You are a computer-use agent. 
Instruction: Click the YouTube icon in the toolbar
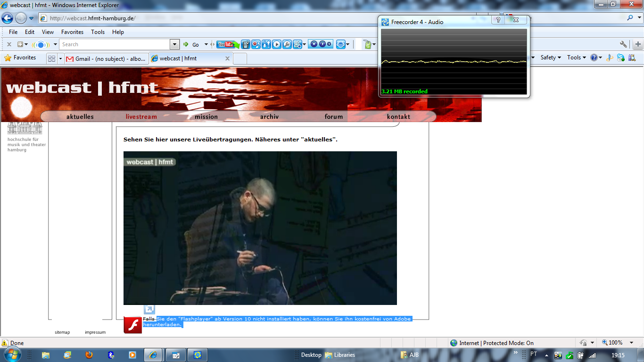click(227, 44)
